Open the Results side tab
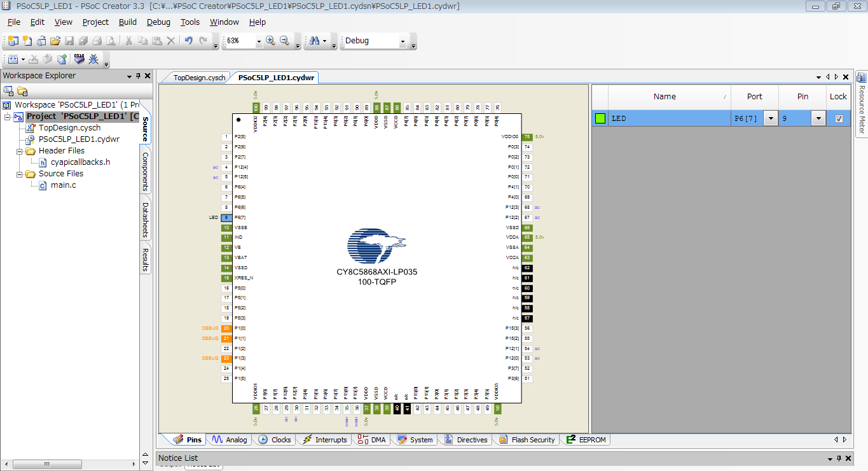This screenshot has height=471, width=868. pyautogui.click(x=145, y=260)
